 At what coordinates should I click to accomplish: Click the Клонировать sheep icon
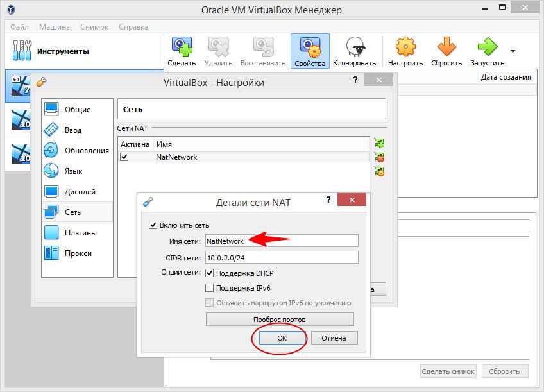click(x=354, y=51)
